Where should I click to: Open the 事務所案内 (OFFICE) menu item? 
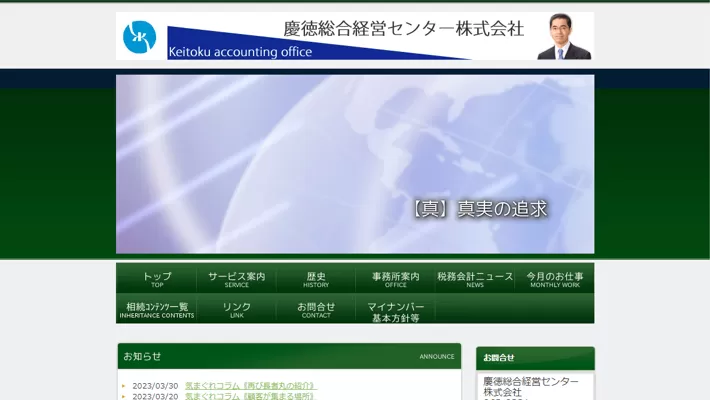[x=395, y=279]
